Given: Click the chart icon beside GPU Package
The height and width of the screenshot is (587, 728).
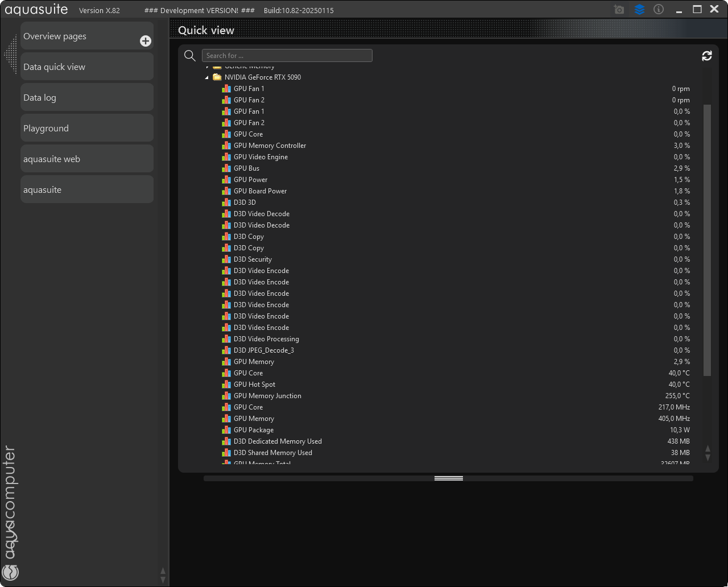Looking at the screenshot, I should tap(226, 430).
